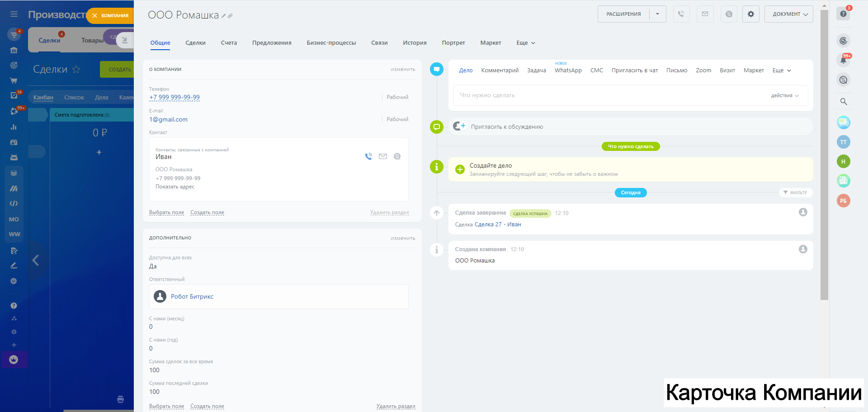The width and height of the screenshot is (868, 412).
Task: Call contact Иван via phone icon
Action: click(x=368, y=156)
